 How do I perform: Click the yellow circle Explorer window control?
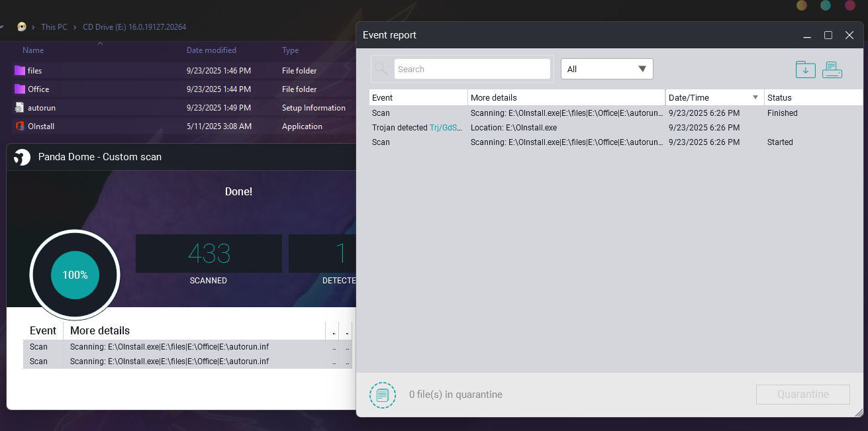(x=802, y=5)
